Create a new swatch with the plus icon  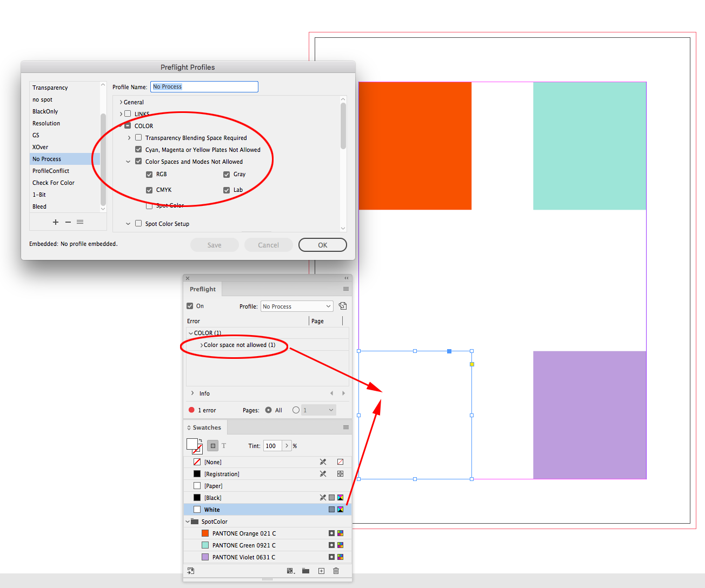click(x=321, y=571)
